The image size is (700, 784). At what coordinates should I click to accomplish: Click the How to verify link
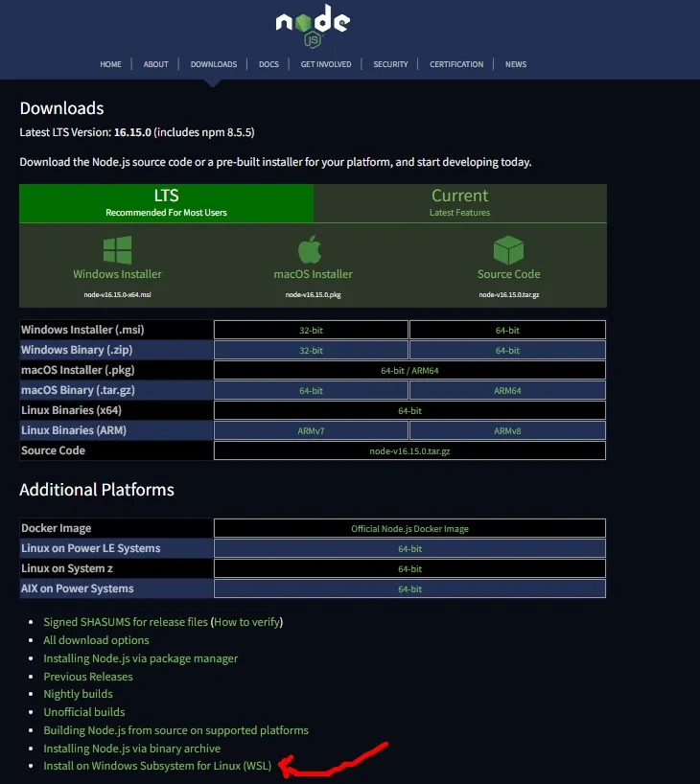tap(247, 622)
